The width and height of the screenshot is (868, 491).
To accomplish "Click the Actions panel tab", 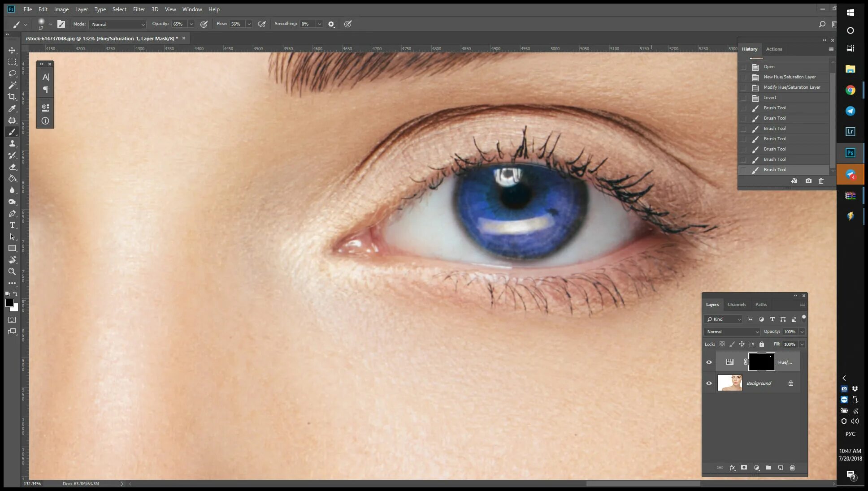I will click(x=774, y=48).
